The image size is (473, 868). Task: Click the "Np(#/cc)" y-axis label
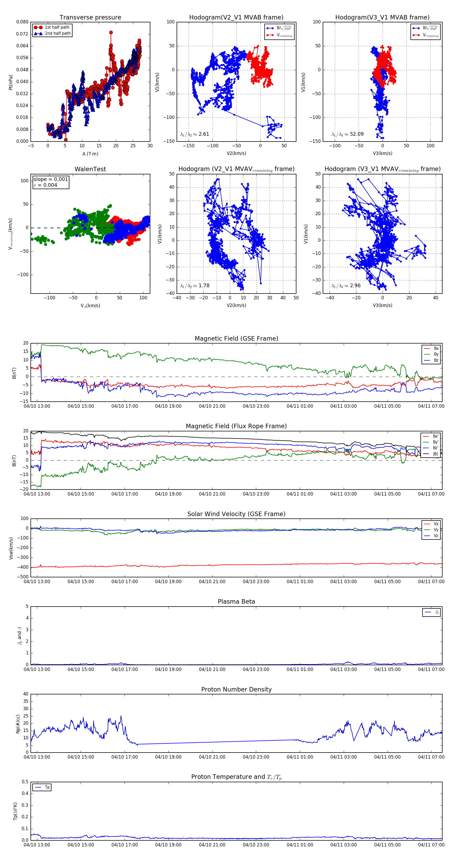pyautogui.click(x=18, y=724)
